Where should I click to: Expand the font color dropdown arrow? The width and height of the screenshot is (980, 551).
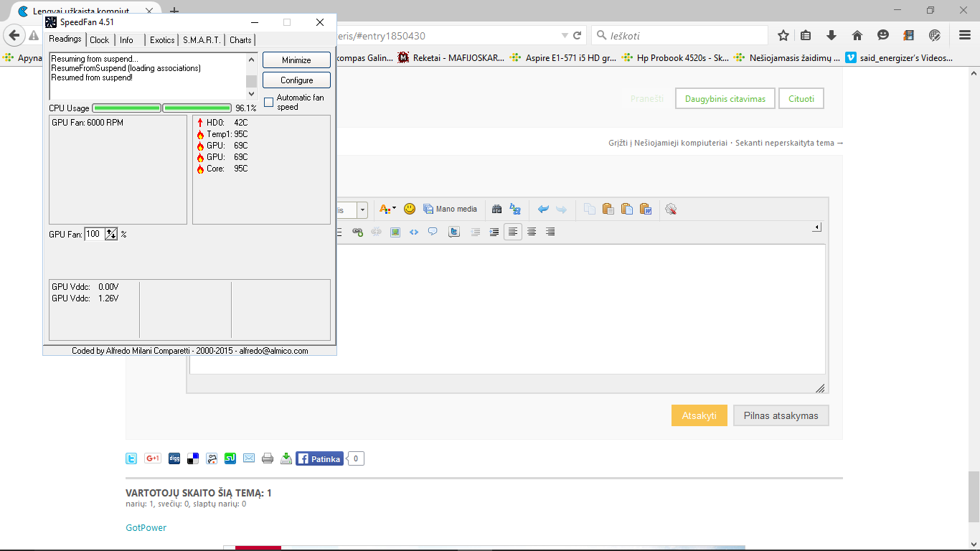pyautogui.click(x=394, y=209)
